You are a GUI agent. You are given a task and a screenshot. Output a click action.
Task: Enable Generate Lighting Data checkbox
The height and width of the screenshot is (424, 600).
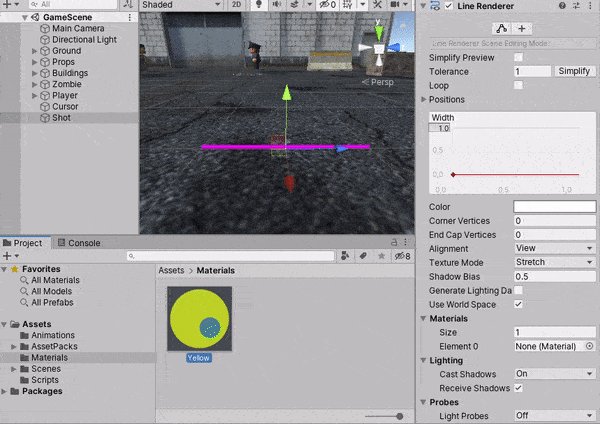(x=518, y=290)
